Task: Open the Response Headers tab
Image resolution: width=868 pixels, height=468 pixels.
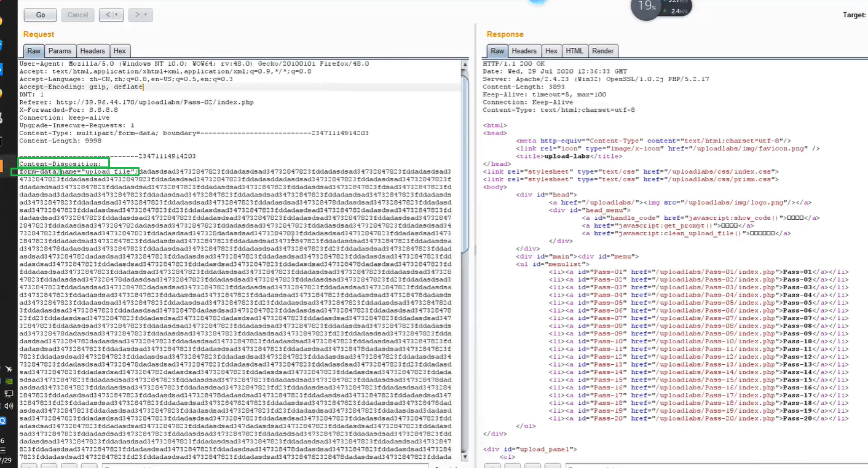Action: click(524, 51)
